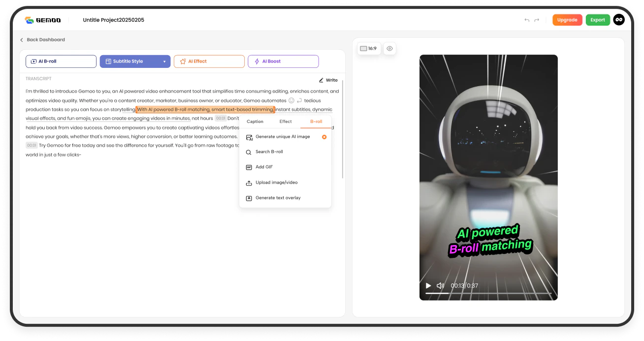Screen dimensions: 644x341
Task: Open the AI B-roll tool
Action: pyautogui.click(x=61, y=61)
